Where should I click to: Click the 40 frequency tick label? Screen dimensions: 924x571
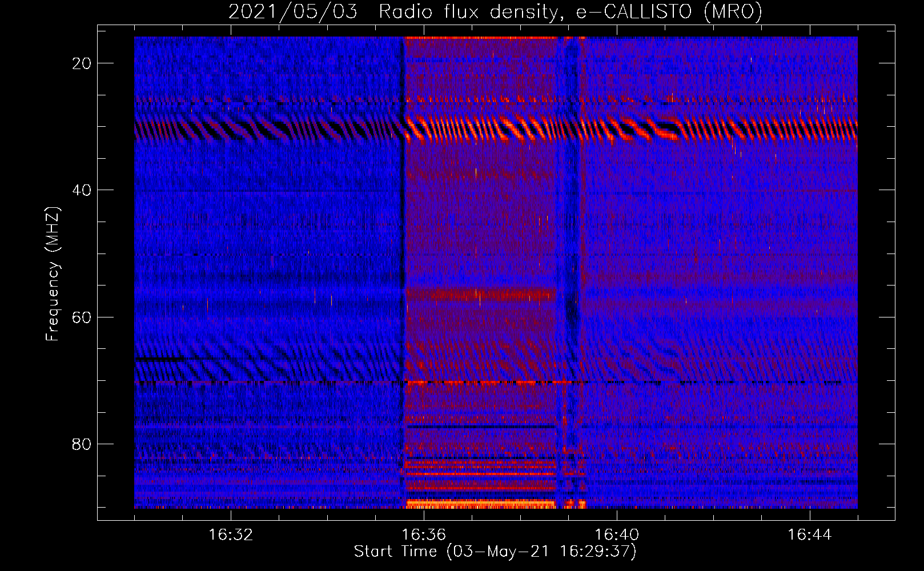tap(82, 190)
